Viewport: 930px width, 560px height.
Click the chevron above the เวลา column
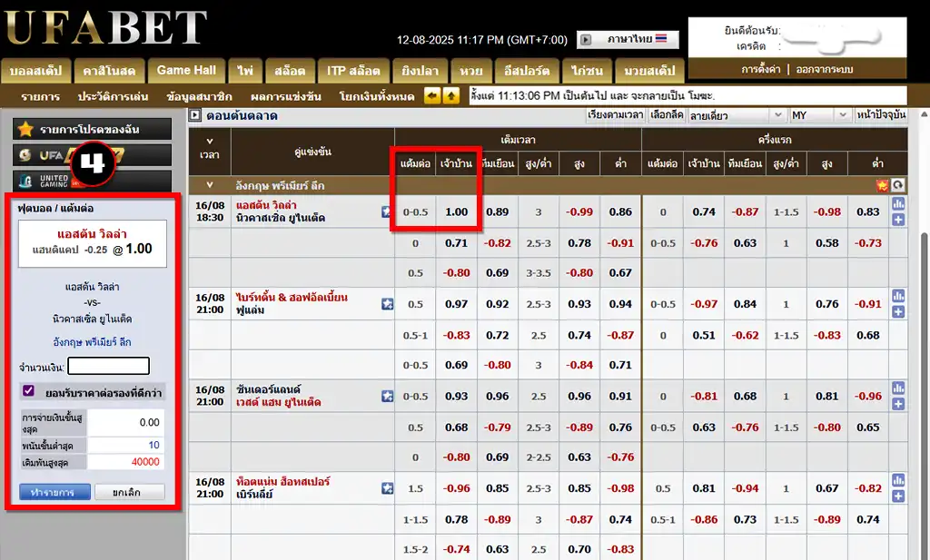(x=210, y=141)
